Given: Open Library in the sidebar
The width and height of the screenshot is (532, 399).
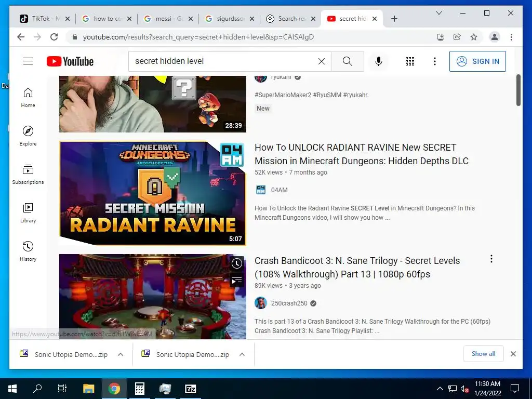Looking at the screenshot, I should point(28,212).
